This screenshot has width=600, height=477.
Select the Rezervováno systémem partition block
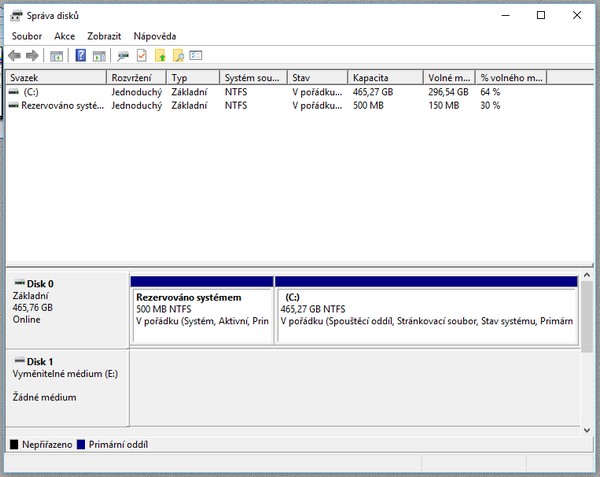[x=202, y=315]
